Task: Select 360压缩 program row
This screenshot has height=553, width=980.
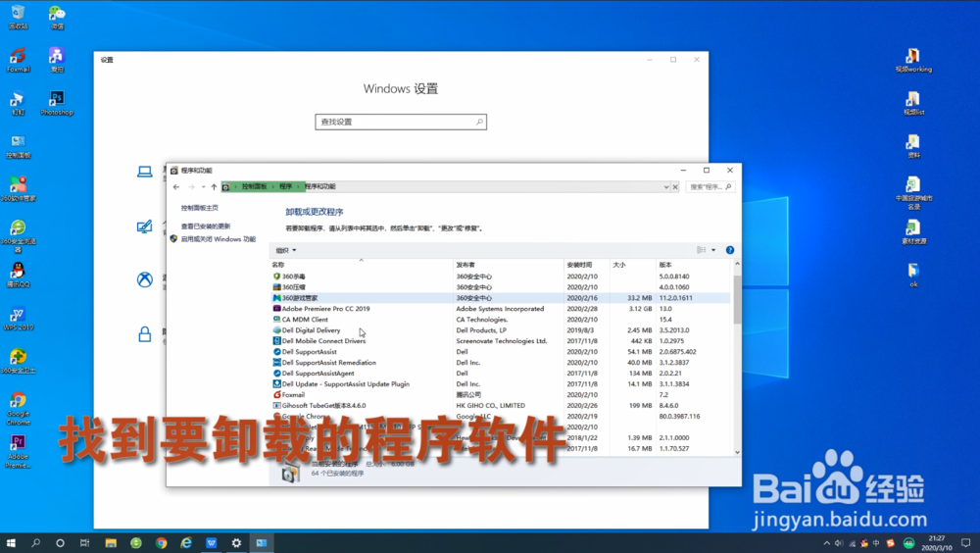Action: [500, 287]
